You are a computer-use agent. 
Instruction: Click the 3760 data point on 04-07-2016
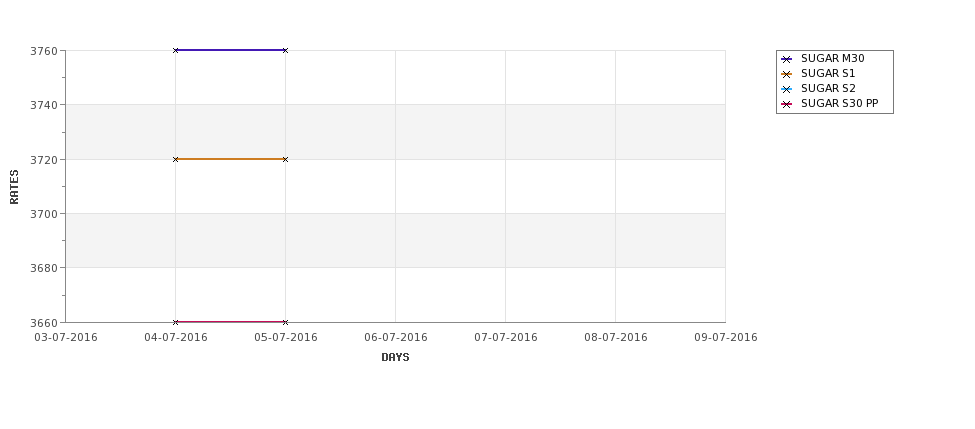click(x=176, y=50)
